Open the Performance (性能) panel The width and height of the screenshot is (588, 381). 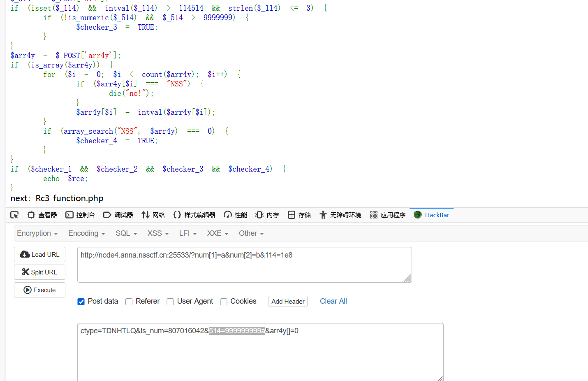pos(235,215)
